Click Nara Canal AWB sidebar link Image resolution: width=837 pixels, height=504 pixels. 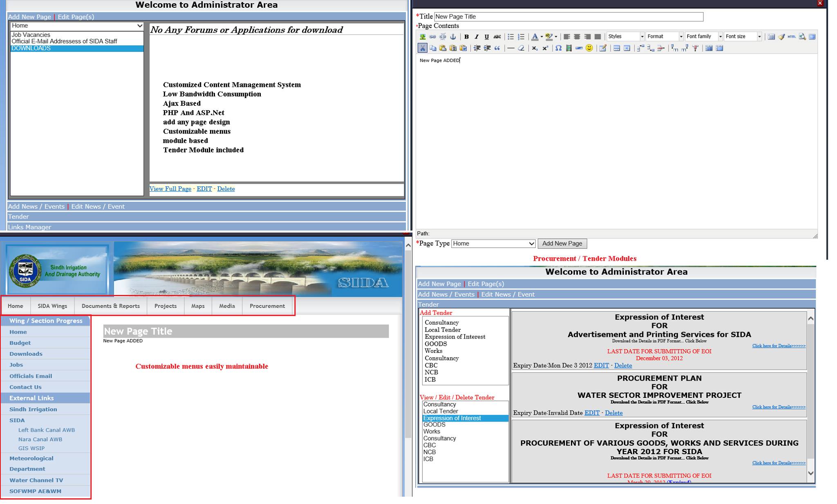click(40, 439)
